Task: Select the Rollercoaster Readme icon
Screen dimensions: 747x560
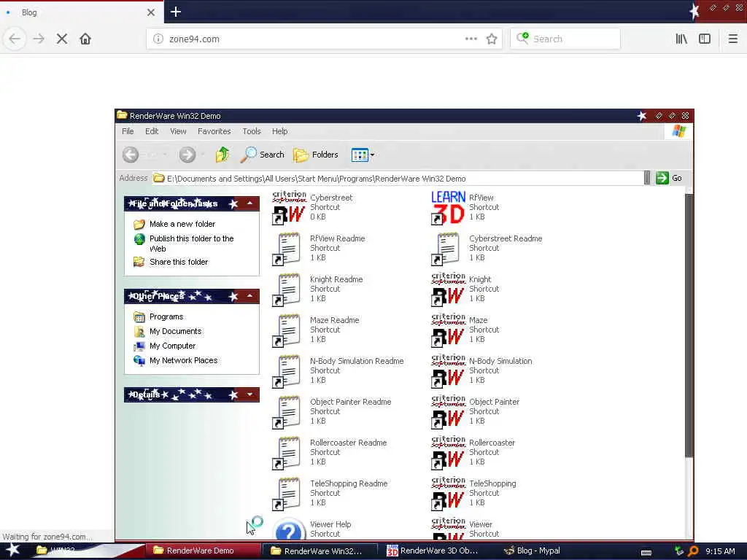Action: [287, 454]
